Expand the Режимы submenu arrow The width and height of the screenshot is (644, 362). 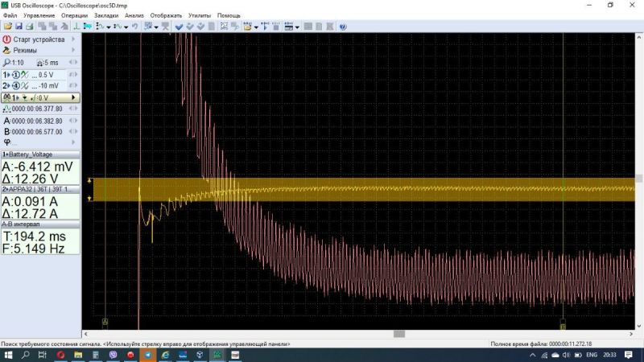(74, 50)
